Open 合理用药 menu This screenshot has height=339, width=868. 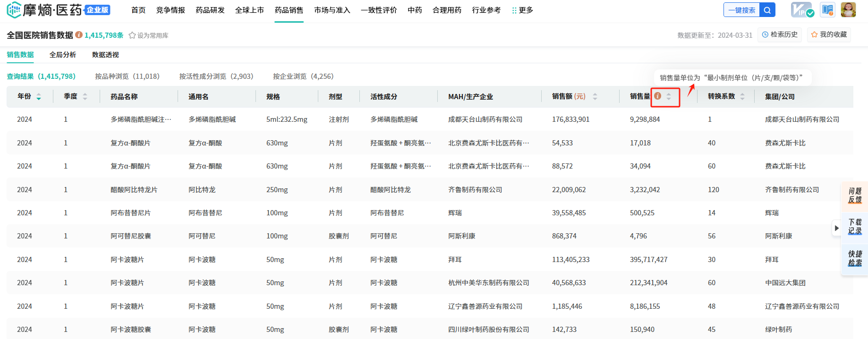(447, 10)
